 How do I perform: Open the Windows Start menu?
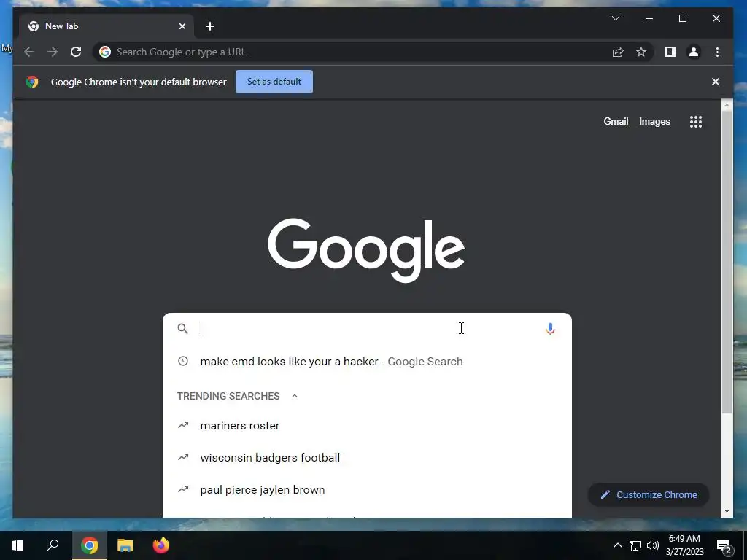coord(18,545)
